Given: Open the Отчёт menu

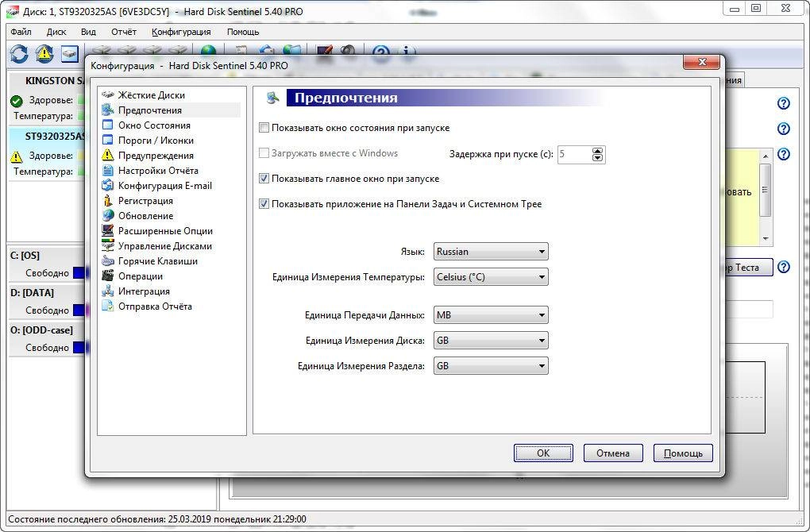Looking at the screenshot, I should click(124, 32).
